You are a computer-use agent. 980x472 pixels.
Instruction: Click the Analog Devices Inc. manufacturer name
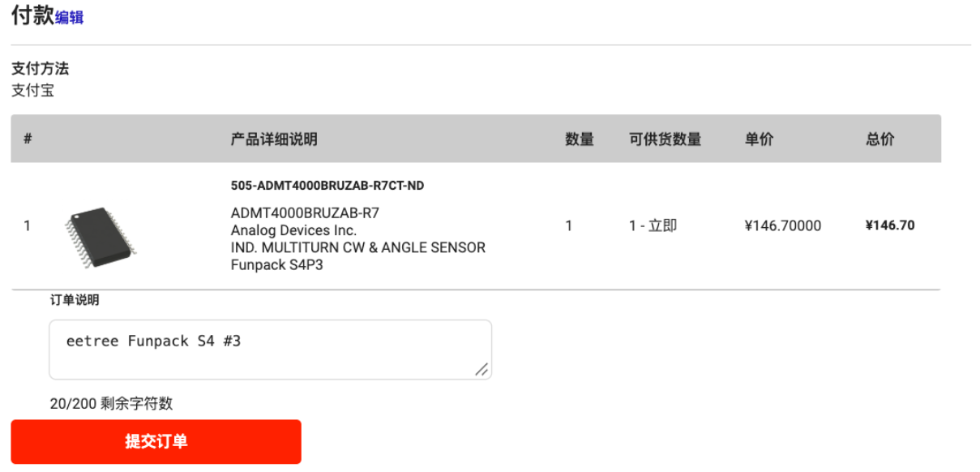tap(293, 230)
